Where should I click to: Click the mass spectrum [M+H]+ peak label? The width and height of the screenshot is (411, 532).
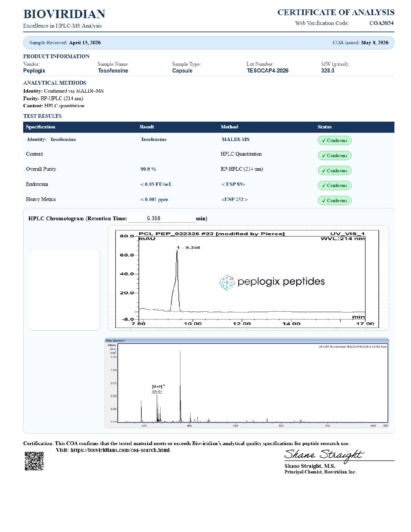(x=158, y=387)
